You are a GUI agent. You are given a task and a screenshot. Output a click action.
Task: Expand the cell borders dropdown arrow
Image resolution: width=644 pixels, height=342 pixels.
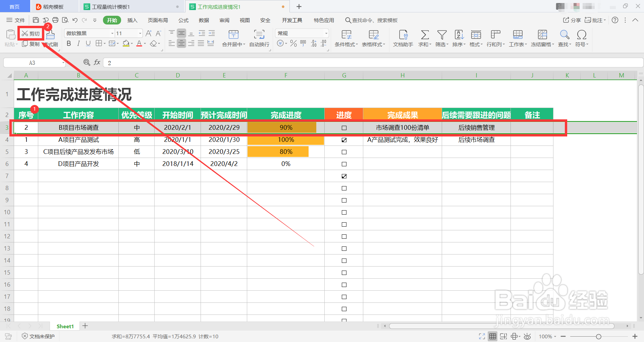coord(105,44)
